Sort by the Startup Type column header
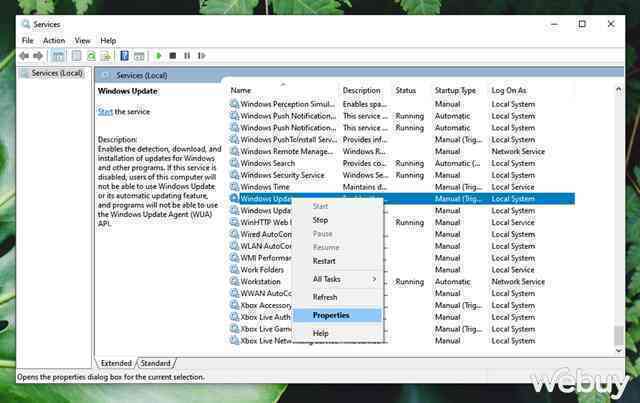Image resolution: width=640 pixels, height=403 pixels. (x=460, y=90)
